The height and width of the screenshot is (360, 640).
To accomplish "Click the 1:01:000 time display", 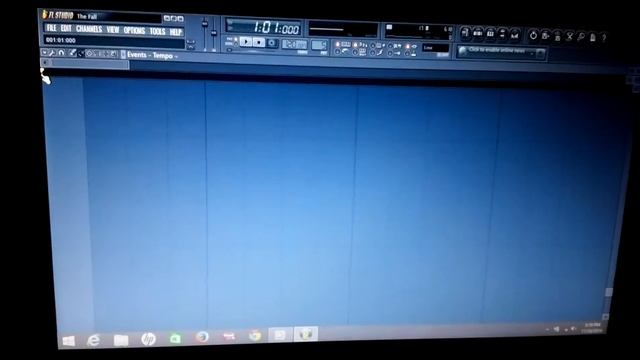I will tap(263, 28).
